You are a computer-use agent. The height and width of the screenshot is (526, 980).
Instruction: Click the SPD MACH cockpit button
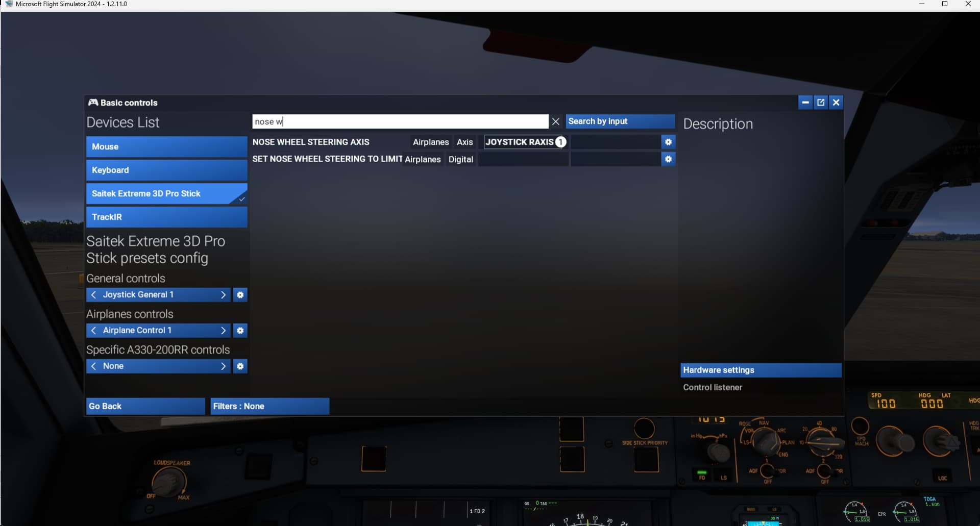click(860, 427)
